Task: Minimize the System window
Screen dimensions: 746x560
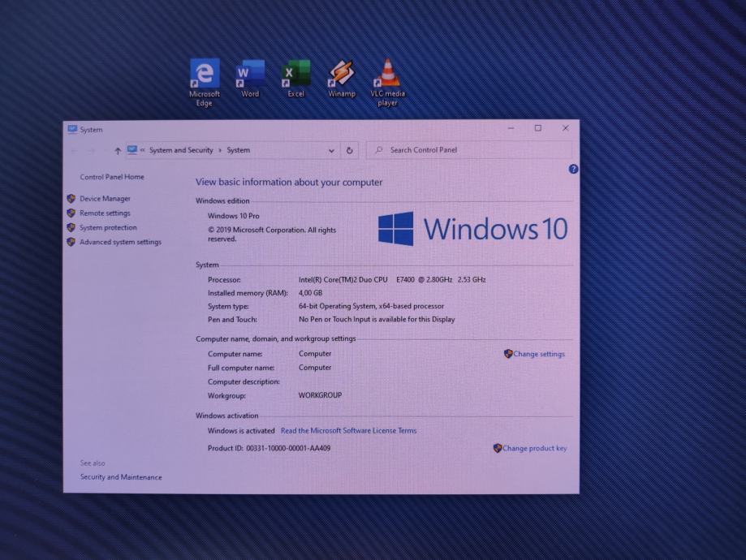Action: 511,128
